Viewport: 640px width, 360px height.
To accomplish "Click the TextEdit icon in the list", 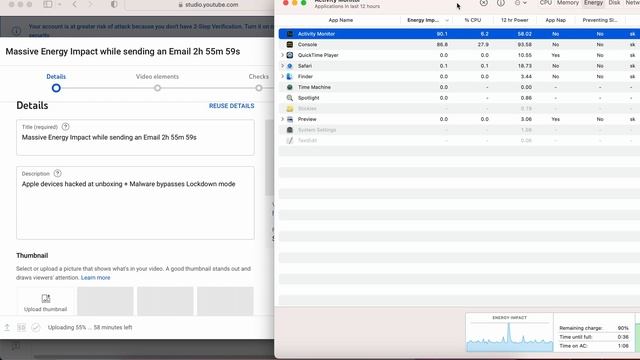I will [x=290, y=140].
